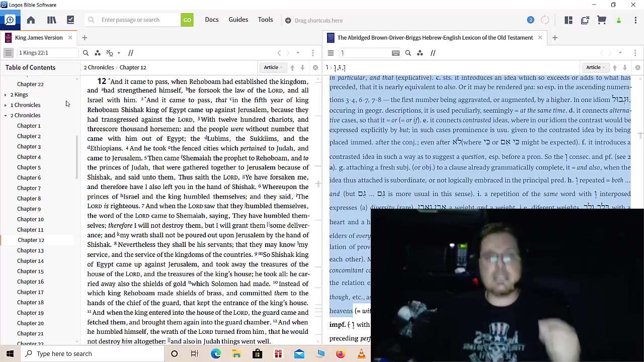Click the add shortcut plus icon

pos(288,21)
